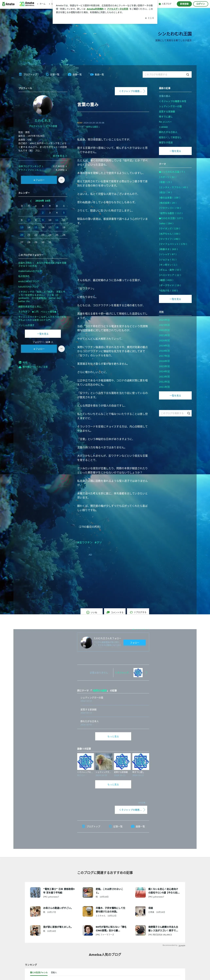Expand profile with 続きを見る
The image size is (210, 980).
click(60, 156)
